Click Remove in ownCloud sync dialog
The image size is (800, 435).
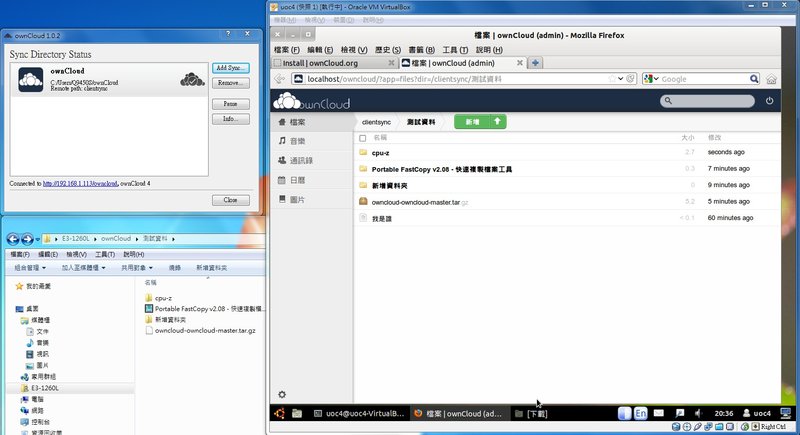231,83
